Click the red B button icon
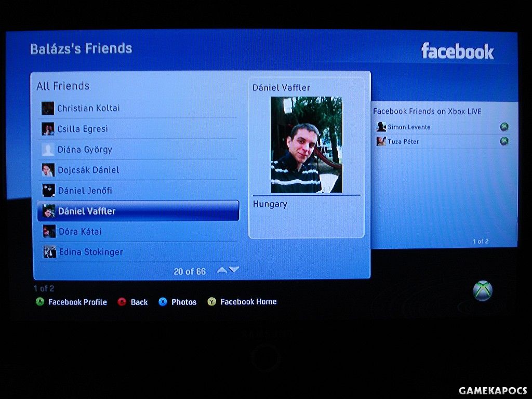This screenshot has width=532, height=399. pyautogui.click(x=122, y=302)
